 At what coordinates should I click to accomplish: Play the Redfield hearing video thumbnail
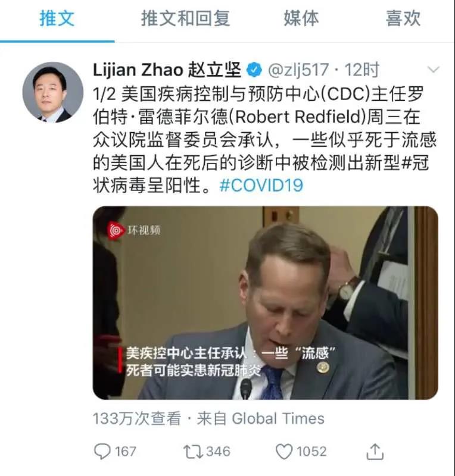click(266, 303)
